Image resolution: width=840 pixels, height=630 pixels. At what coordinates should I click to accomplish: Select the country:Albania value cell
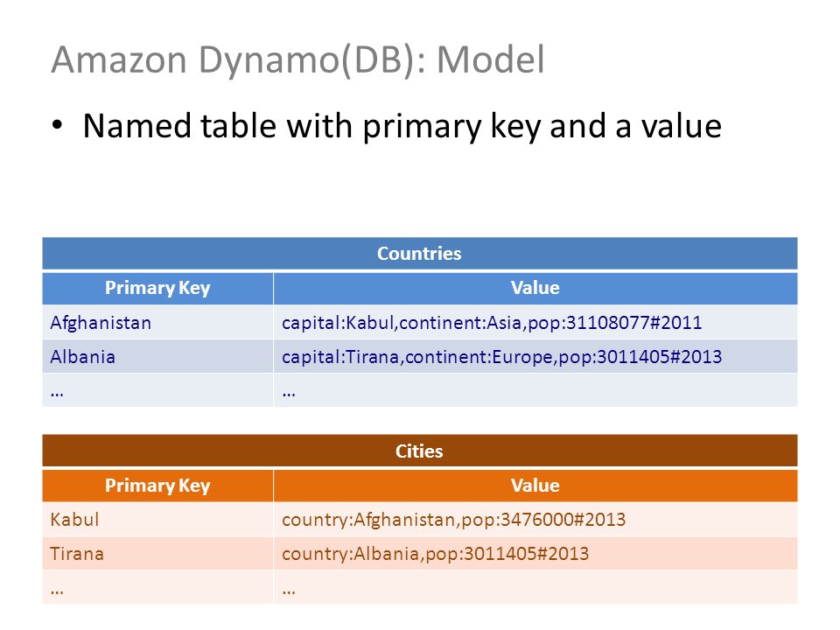[x=535, y=553]
